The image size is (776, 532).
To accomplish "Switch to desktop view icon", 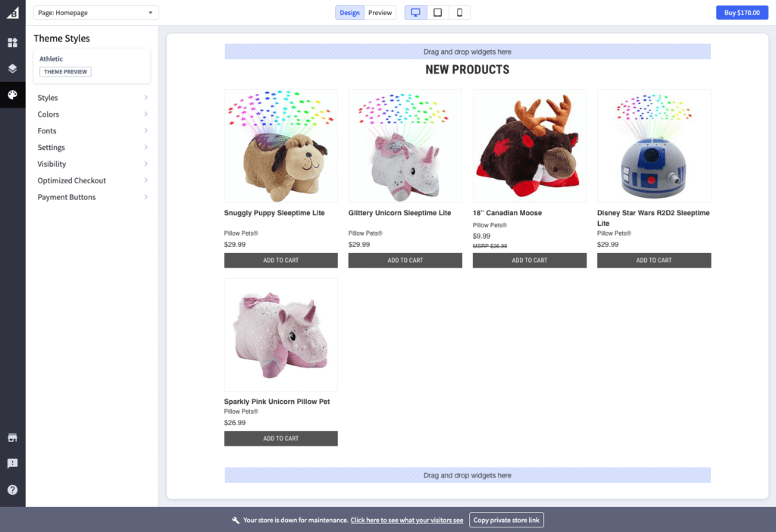I will click(x=416, y=12).
